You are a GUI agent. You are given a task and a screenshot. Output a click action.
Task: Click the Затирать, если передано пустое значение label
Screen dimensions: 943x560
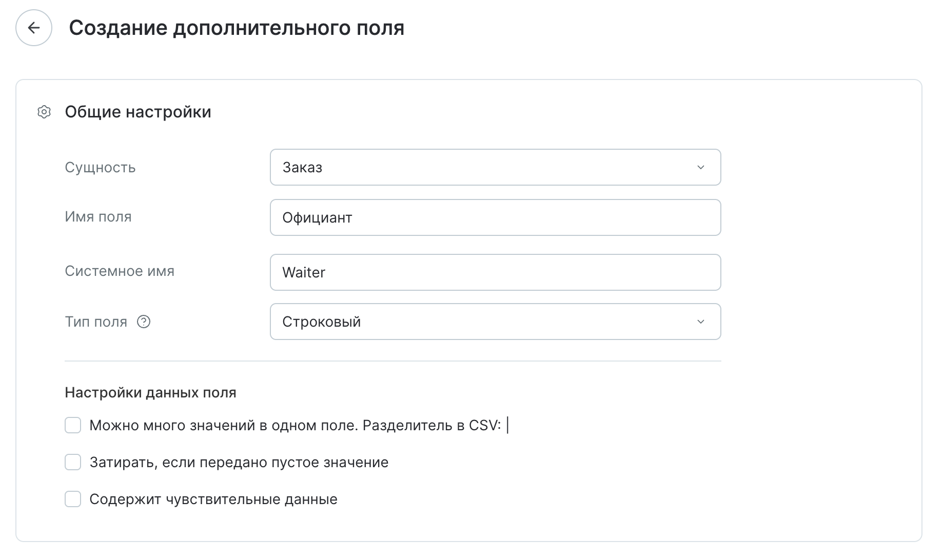[239, 462]
